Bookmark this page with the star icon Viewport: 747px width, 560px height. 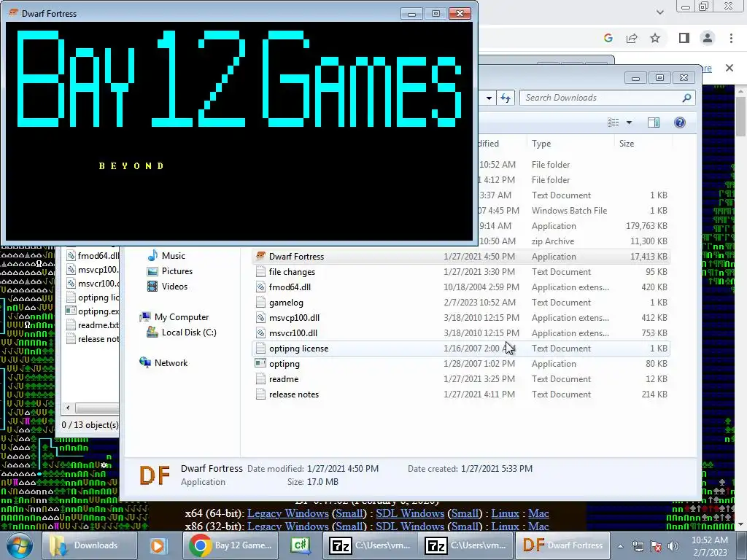(655, 38)
